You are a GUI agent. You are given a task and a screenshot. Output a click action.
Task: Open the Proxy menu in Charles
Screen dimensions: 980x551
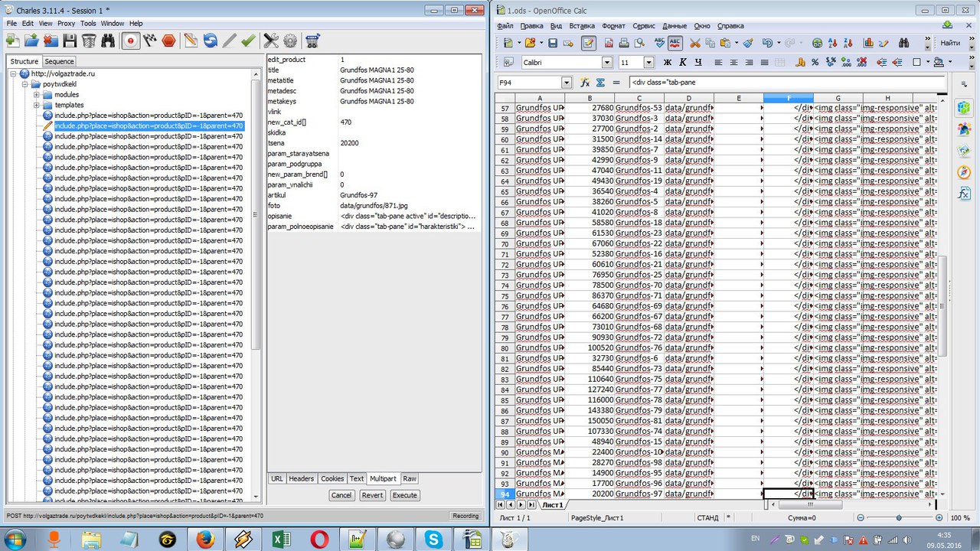point(66,24)
